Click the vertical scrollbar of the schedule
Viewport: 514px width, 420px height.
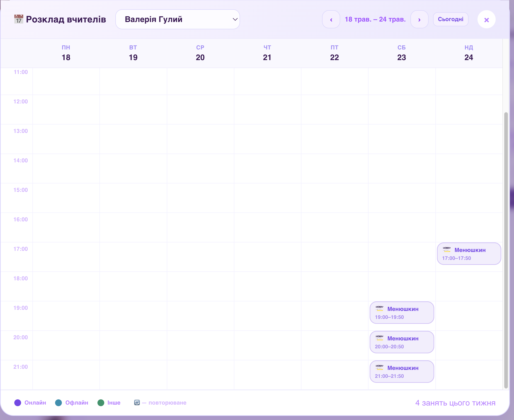506,250
